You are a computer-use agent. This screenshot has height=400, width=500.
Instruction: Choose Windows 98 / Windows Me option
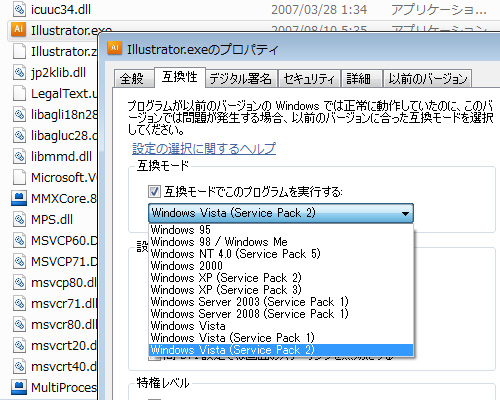click(x=281, y=242)
